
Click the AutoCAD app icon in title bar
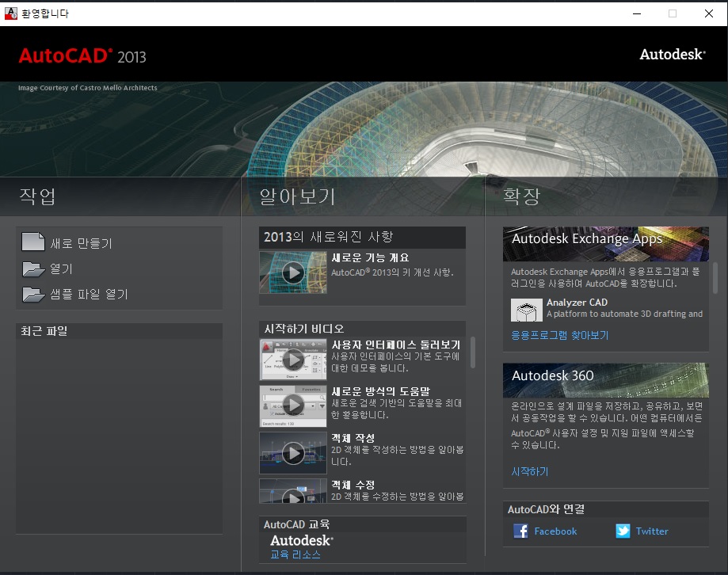10,13
